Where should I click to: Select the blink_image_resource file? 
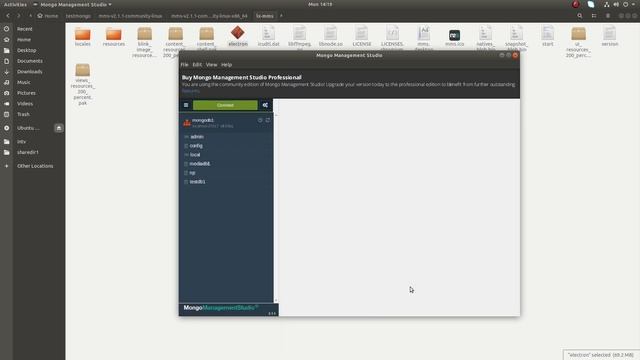pos(144,42)
